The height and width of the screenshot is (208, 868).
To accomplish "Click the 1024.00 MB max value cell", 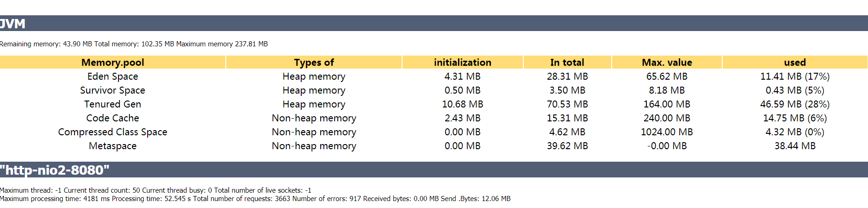I will (667, 132).
